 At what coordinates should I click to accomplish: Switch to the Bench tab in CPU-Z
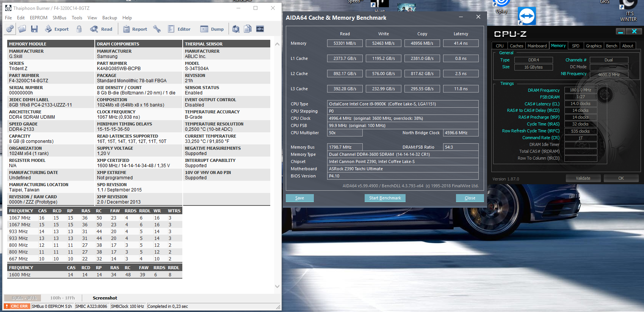coord(612,46)
